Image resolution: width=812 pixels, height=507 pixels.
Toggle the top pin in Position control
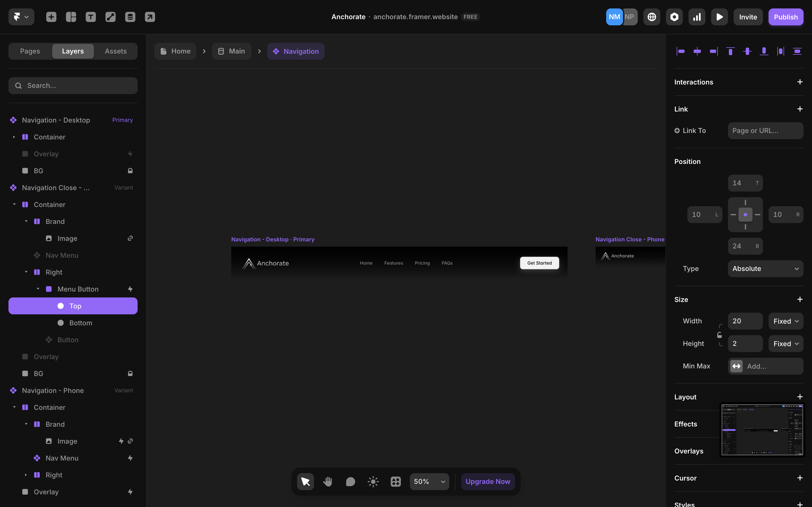(x=745, y=203)
